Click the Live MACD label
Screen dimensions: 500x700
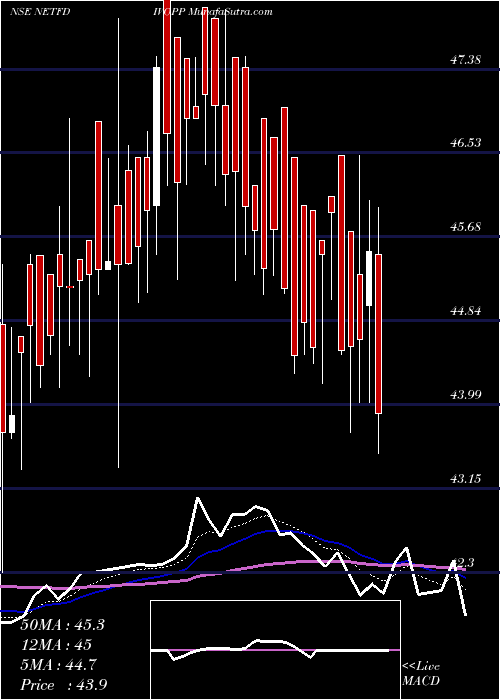(x=421, y=673)
